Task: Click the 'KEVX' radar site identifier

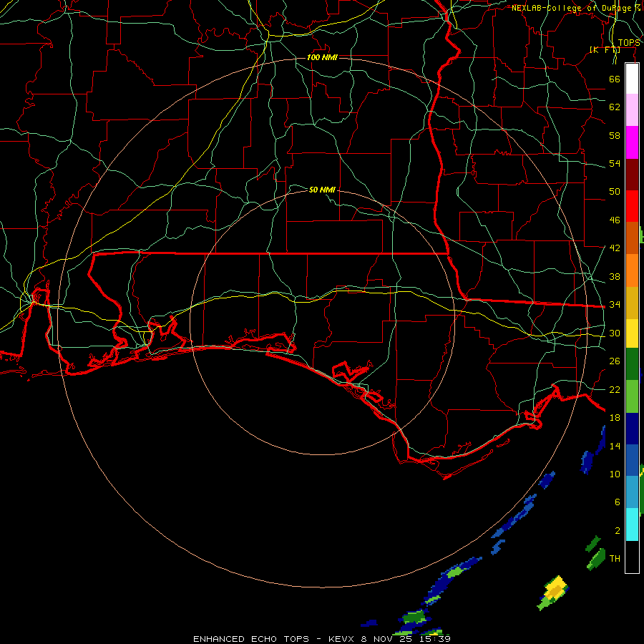Action: [x=342, y=639]
